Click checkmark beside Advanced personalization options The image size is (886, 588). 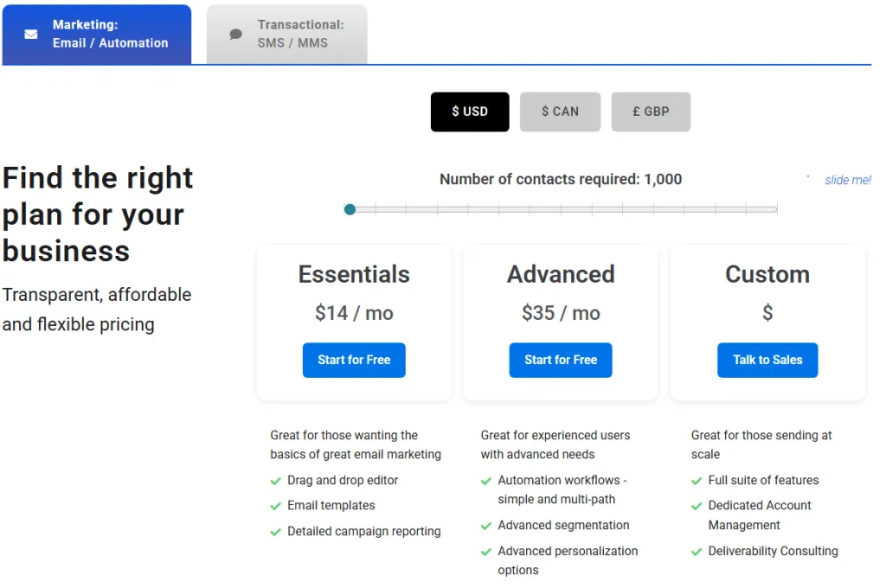click(486, 552)
